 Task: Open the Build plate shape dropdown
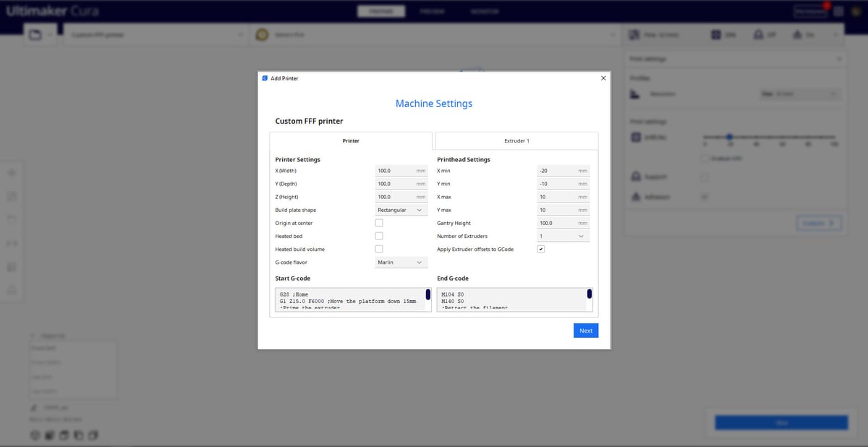point(401,210)
